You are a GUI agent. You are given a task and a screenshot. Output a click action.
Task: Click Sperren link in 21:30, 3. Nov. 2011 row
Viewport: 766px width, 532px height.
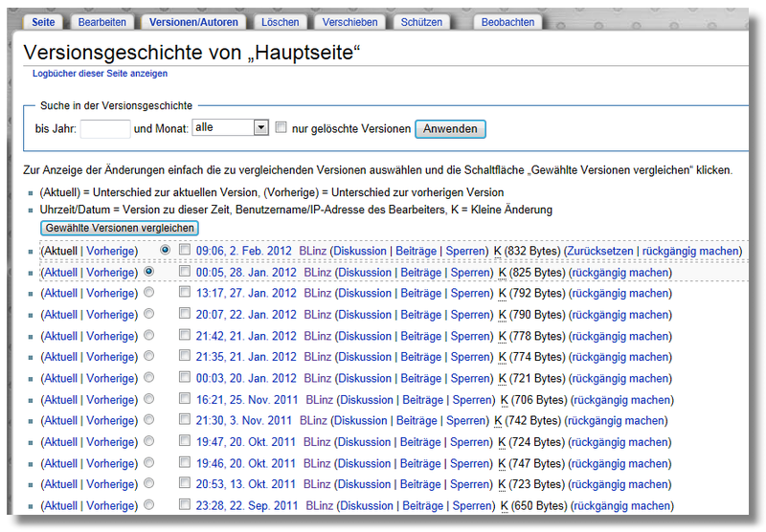click(x=467, y=421)
